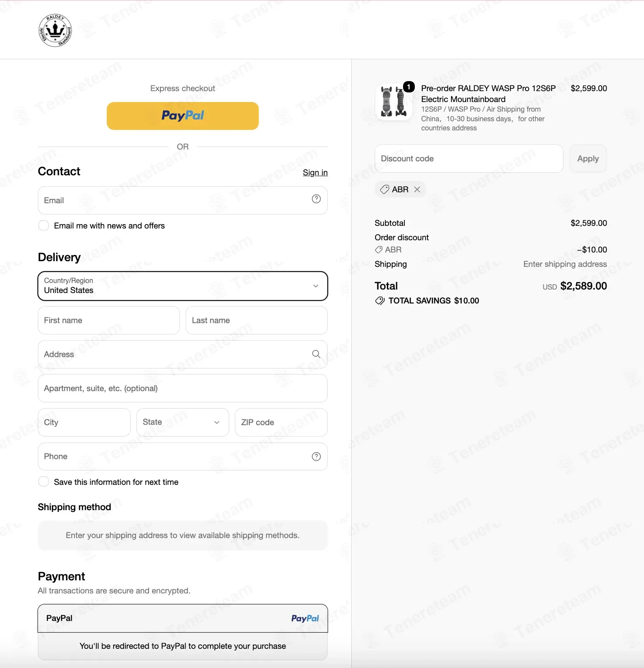Click the Raldey crown logo
Viewport: 644px width, 668px height.
(x=55, y=30)
